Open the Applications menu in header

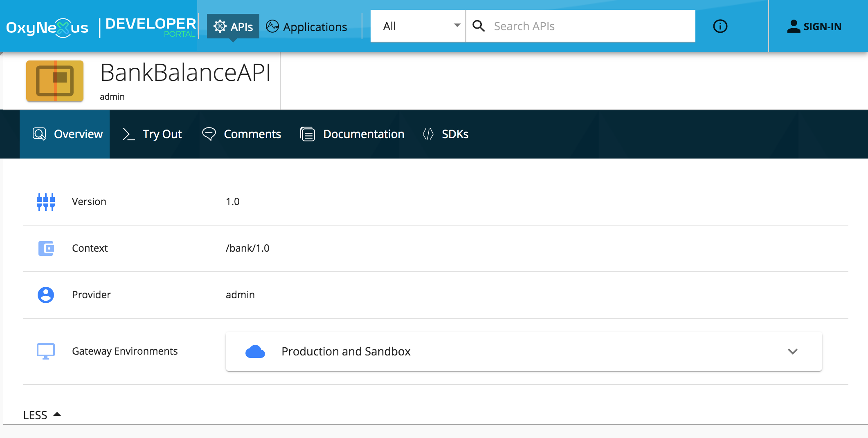click(307, 27)
